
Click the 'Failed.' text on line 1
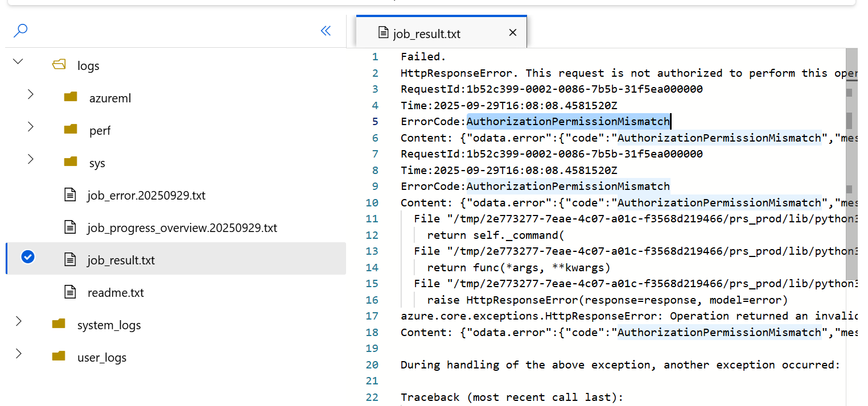pos(423,57)
